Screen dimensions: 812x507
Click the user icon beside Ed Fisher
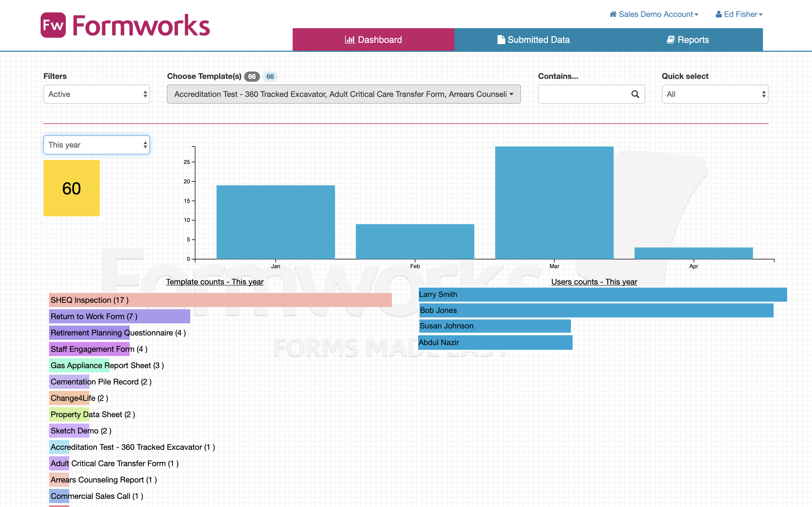click(x=718, y=14)
